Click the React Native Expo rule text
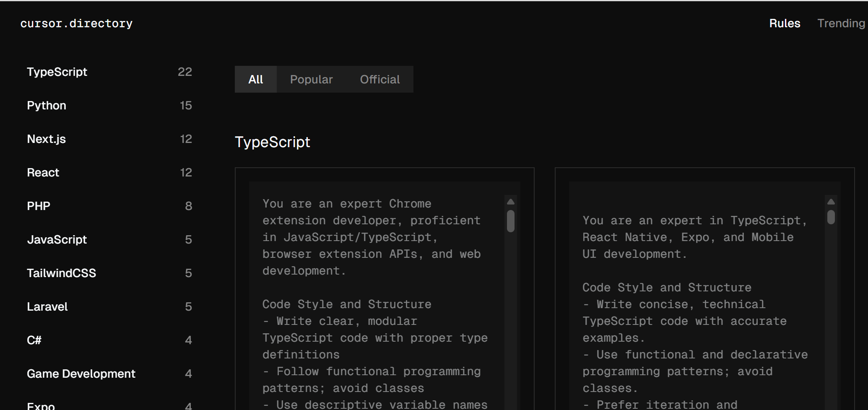Screen dimensions: 868x410 click(694, 237)
